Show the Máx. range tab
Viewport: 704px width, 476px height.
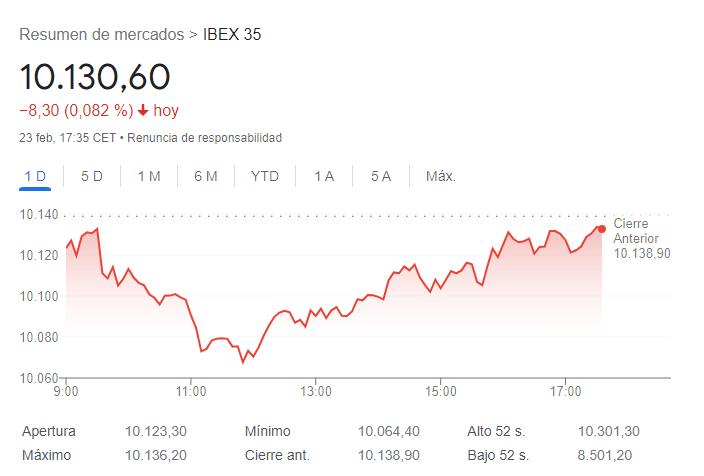pos(441,177)
